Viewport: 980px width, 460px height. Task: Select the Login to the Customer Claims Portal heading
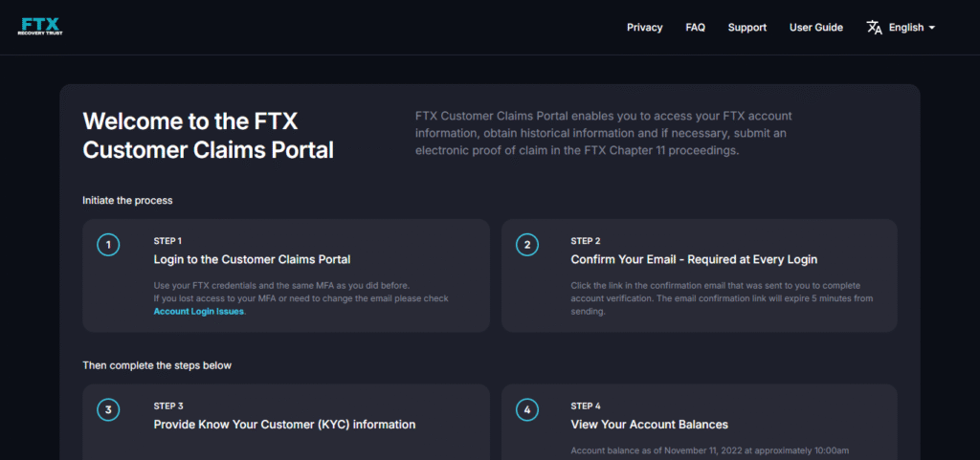click(x=252, y=260)
